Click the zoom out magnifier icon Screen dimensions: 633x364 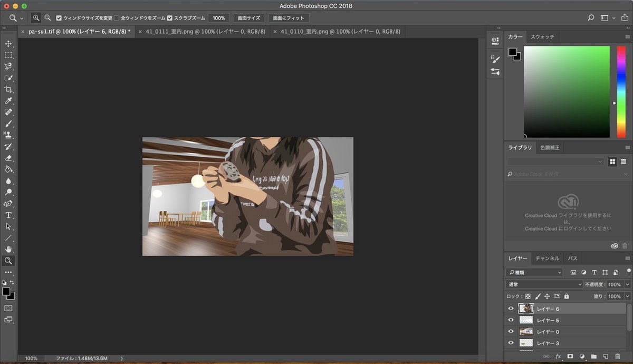(x=48, y=18)
